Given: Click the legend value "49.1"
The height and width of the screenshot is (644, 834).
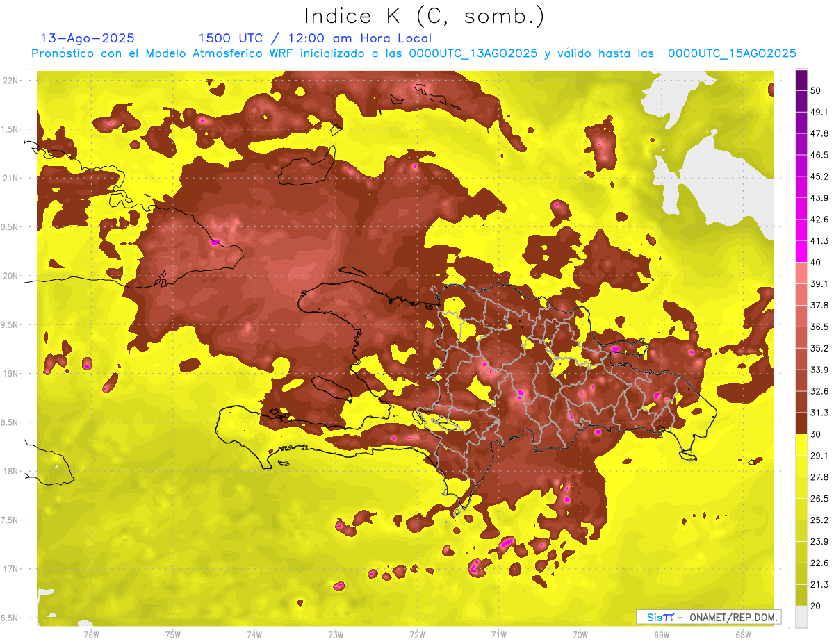Looking at the screenshot, I should [819, 112].
